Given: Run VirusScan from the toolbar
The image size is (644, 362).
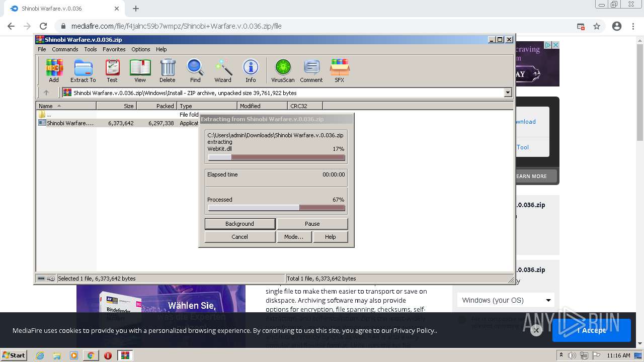Looking at the screenshot, I should (x=283, y=70).
